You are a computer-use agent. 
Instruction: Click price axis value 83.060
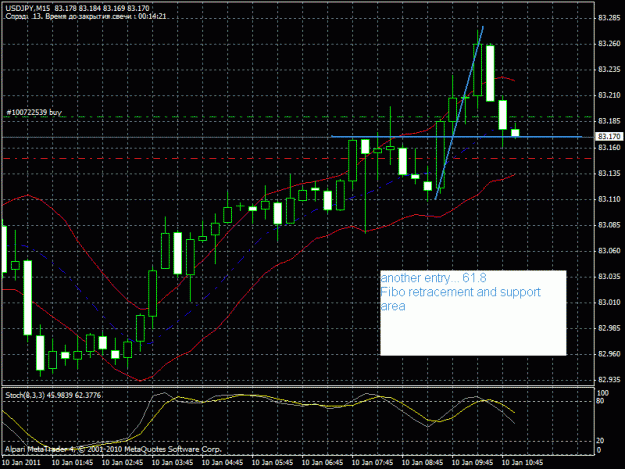pyautogui.click(x=609, y=251)
